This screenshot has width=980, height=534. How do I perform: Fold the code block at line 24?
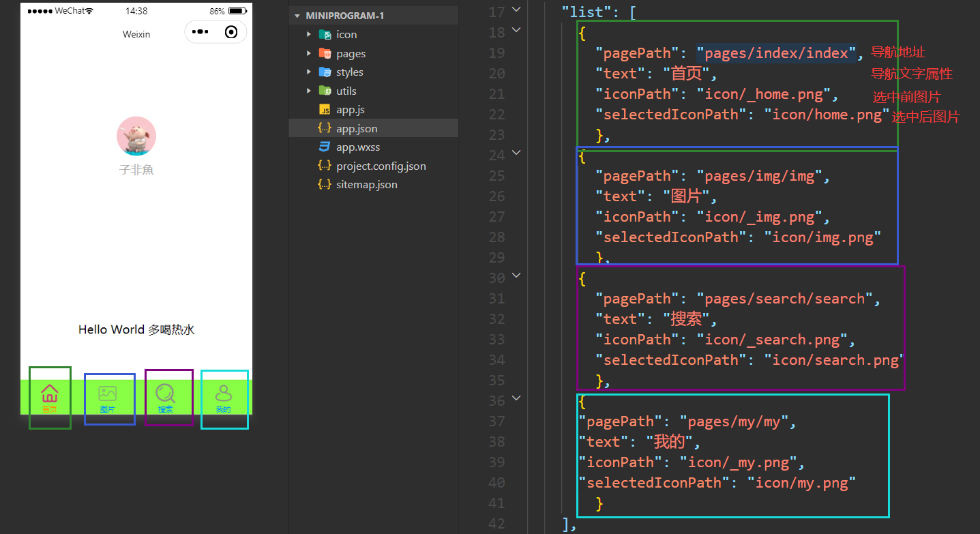click(516, 153)
